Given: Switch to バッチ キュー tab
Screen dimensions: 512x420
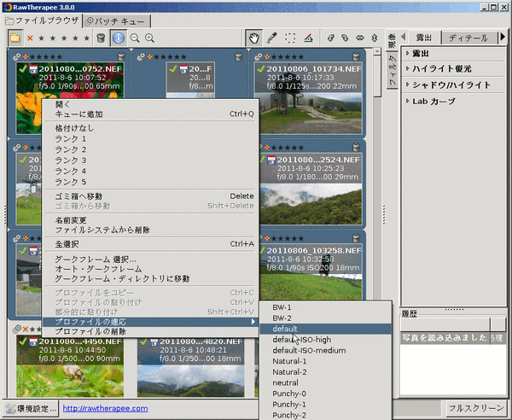Looking at the screenshot, I should (117, 21).
